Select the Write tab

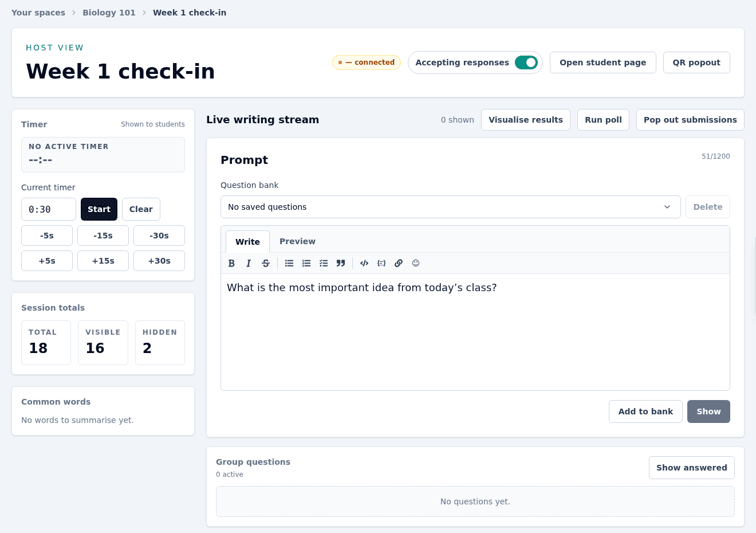(247, 242)
